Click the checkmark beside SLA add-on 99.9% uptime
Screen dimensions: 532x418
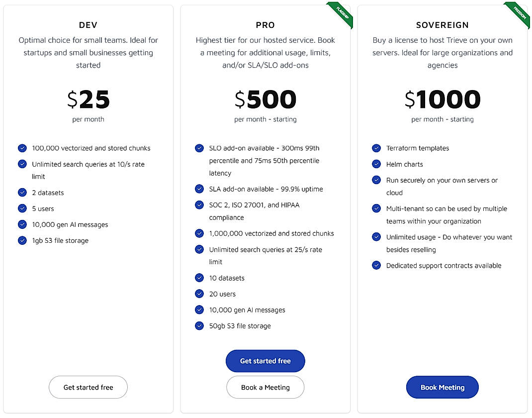199,189
